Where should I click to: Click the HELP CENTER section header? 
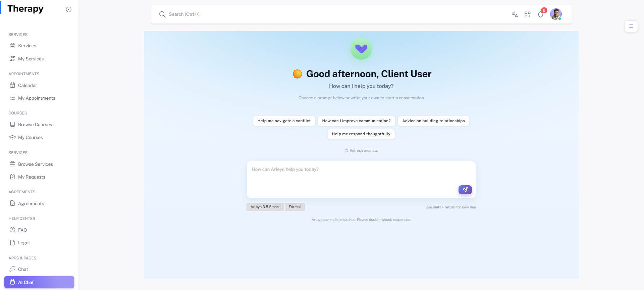[x=22, y=219]
